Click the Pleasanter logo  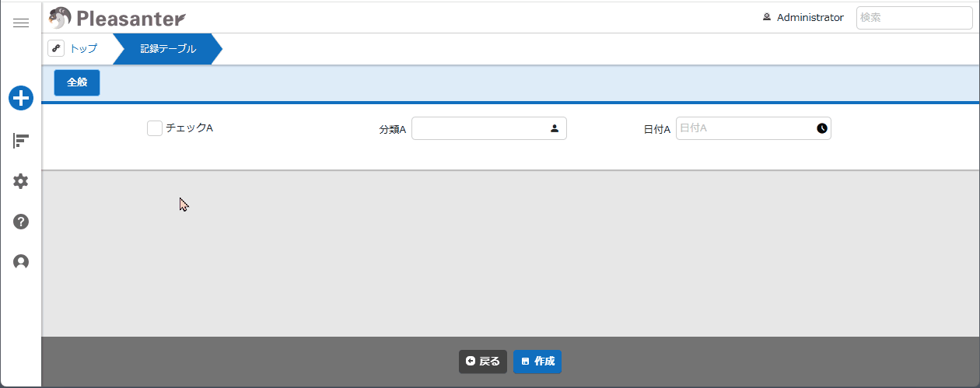117,17
